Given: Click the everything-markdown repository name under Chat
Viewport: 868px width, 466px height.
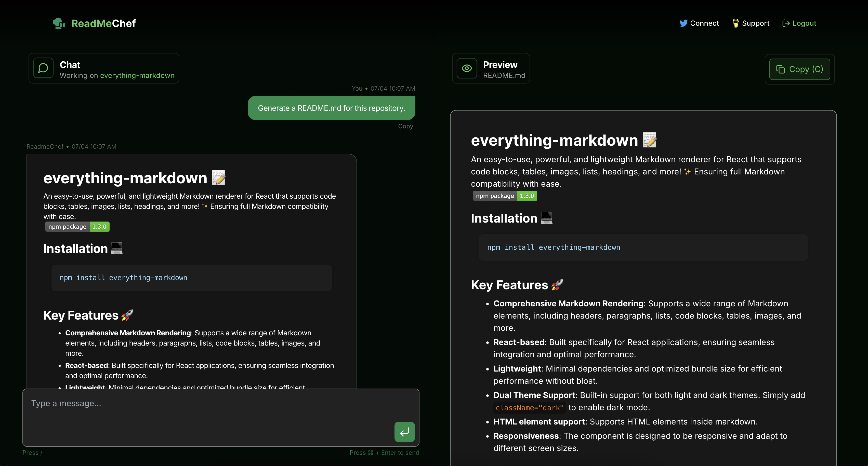Looking at the screenshot, I should [x=137, y=75].
